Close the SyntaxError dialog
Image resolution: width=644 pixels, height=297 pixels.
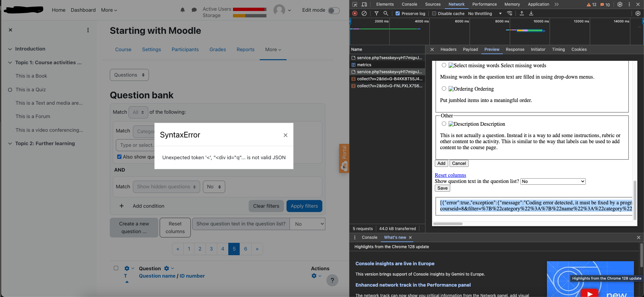[x=286, y=135]
